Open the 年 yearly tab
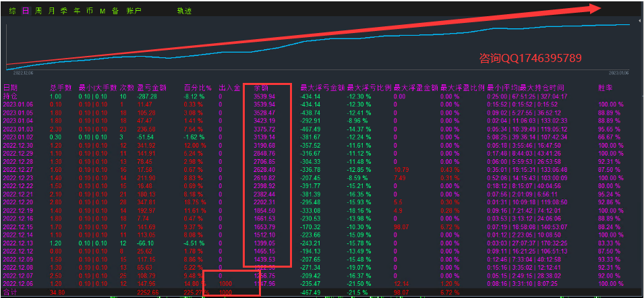Image resolution: width=644 pixels, height=298 pixels. point(77,11)
